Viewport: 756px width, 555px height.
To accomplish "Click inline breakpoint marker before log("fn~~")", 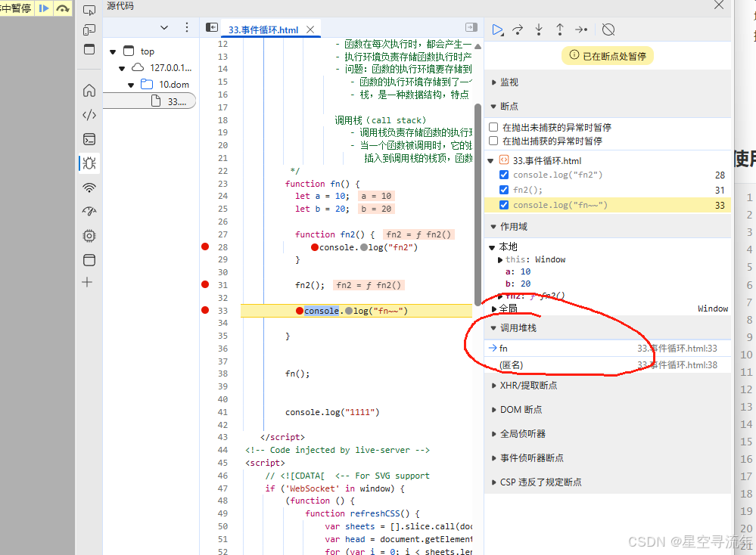I will [x=349, y=311].
